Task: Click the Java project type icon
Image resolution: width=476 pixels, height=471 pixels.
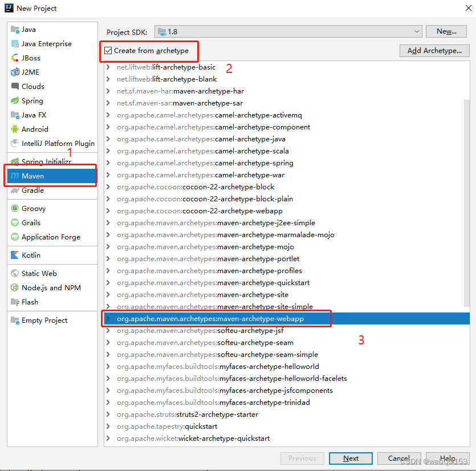Action: [15, 30]
